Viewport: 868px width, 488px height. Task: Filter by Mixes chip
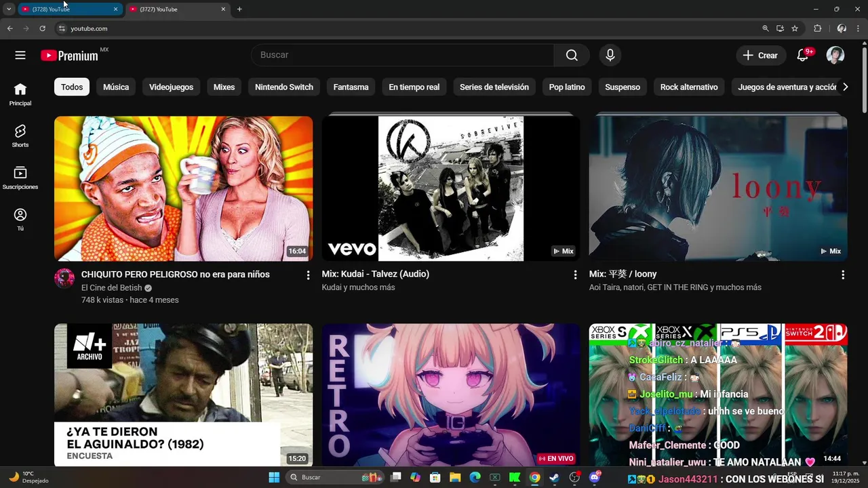(224, 87)
